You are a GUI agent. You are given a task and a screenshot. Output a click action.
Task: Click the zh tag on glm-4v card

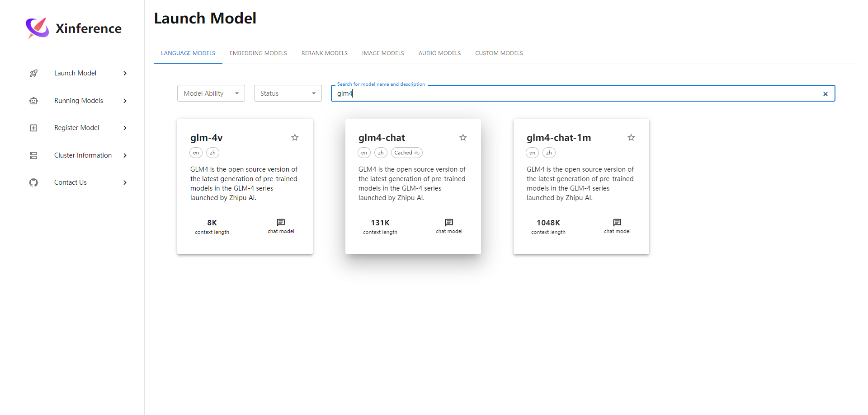[212, 153]
